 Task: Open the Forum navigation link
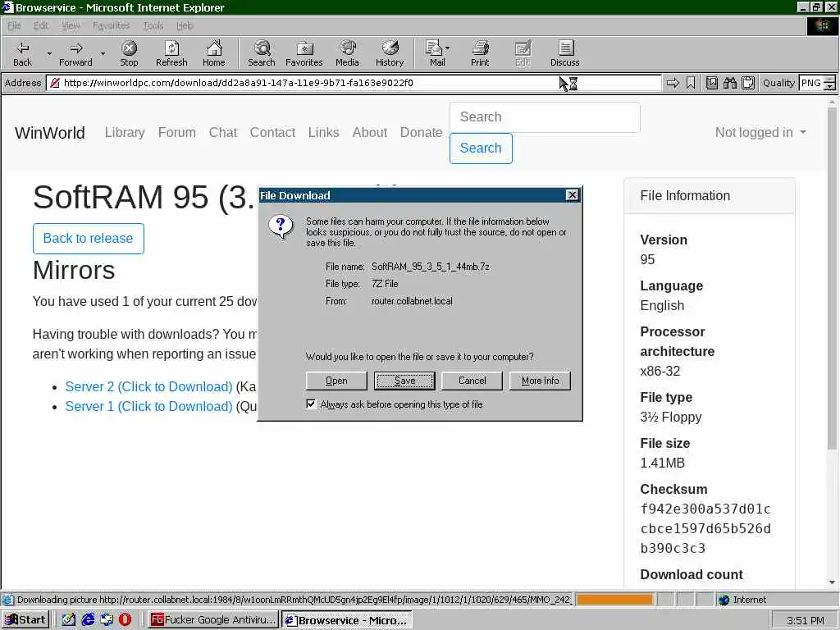click(x=177, y=132)
